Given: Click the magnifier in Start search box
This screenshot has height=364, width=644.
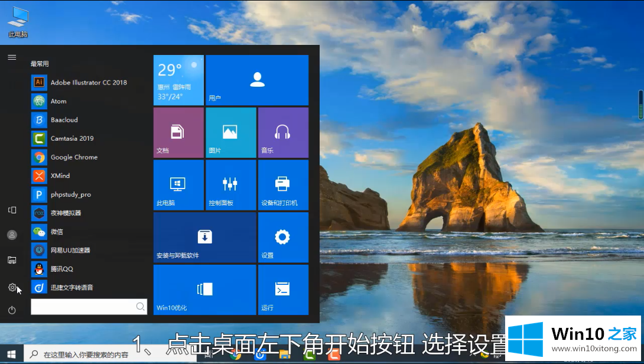Looking at the screenshot, I should tap(140, 307).
